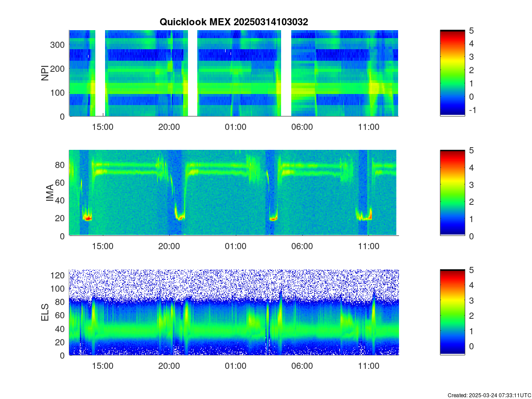Image resolution: width=532 pixels, height=399 pixels.
Task: Click inside the NPI spectrogram plot
Action: 234,73
